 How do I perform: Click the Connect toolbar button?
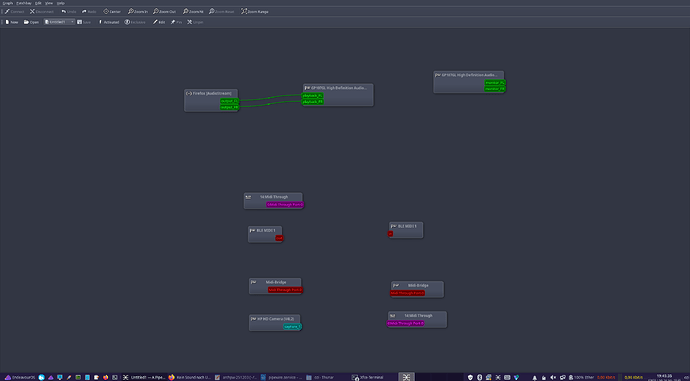coord(15,11)
